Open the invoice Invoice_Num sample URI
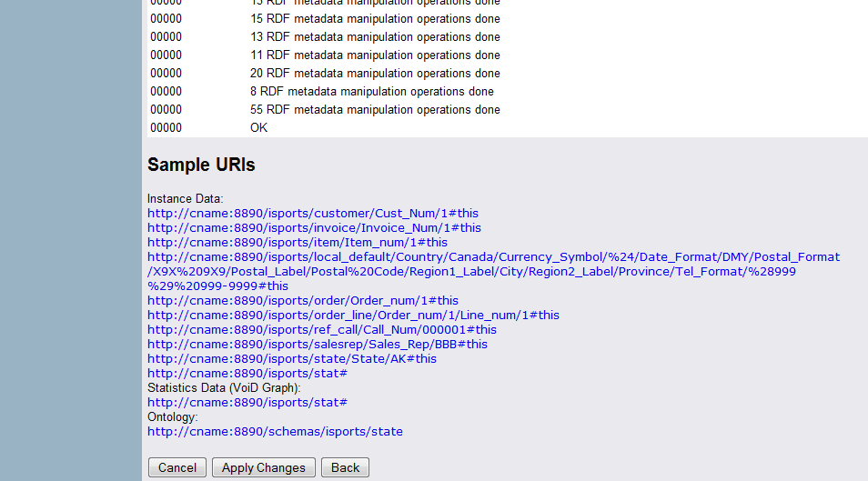 tap(314, 227)
